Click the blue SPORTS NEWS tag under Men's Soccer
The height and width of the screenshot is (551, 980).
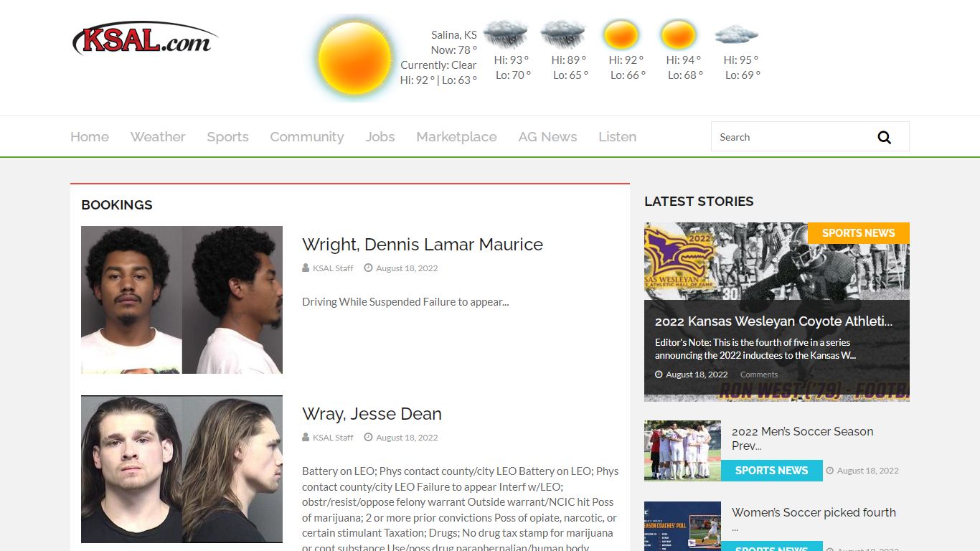tap(771, 471)
